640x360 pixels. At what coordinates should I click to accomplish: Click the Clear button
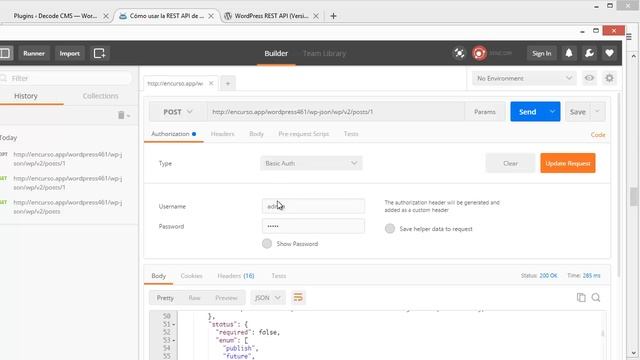[510, 163]
